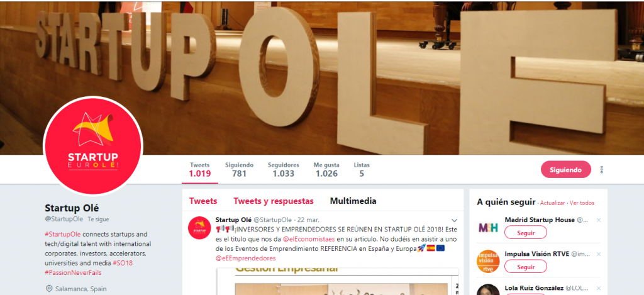Open the three-dot more options menu
Image resolution: width=644 pixels, height=295 pixels.
coord(601,170)
